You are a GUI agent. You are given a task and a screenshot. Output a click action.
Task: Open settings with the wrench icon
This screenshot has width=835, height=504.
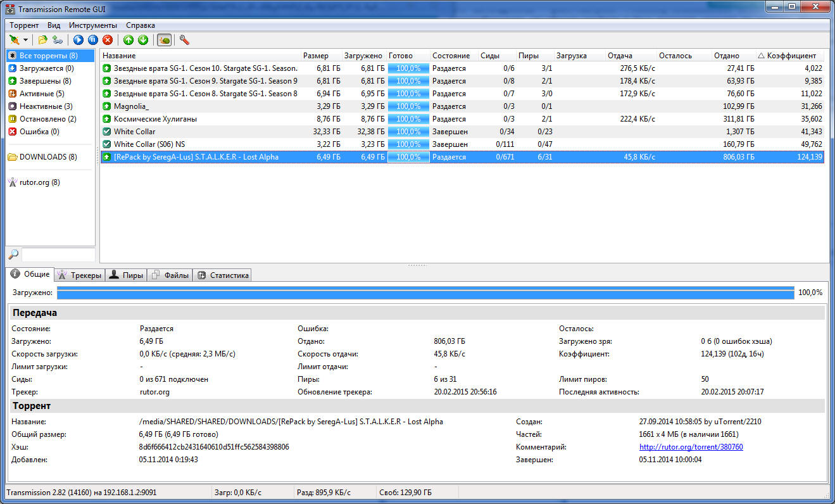tap(184, 40)
